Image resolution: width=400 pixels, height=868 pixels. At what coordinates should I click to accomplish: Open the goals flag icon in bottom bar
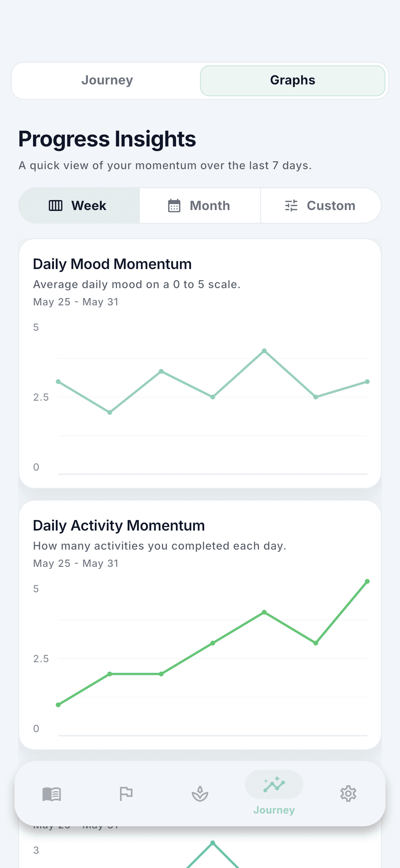[x=126, y=794]
